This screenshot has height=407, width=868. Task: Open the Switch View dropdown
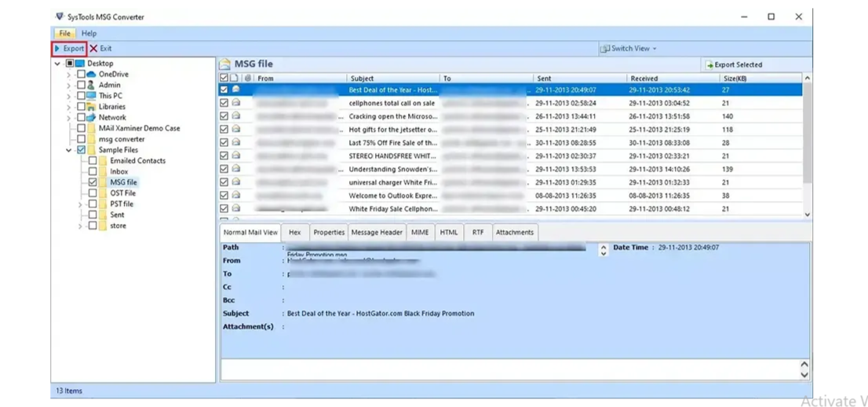coord(629,48)
